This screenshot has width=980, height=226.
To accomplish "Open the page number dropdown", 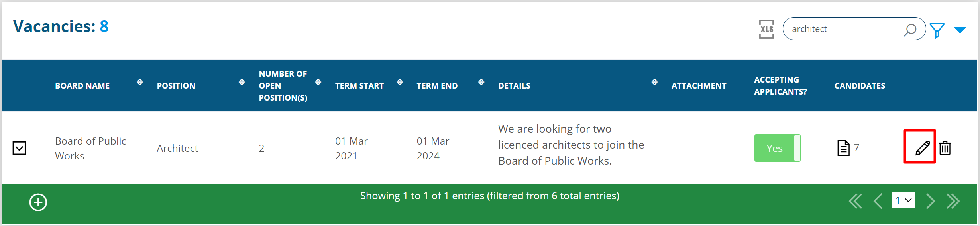I will pyautogui.click(x=903, y=200).
